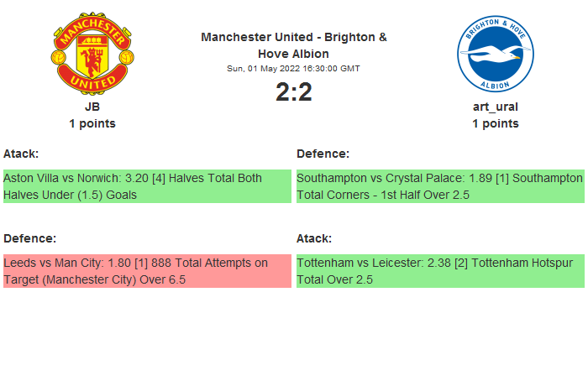Click the Atack heading above Tottenham bet
Image resolution: width=588 pixels, height=386 pixels.
click(314, 238)
